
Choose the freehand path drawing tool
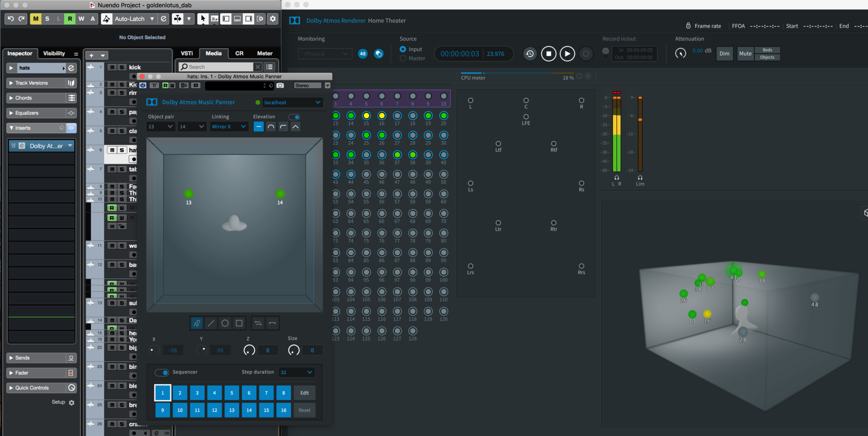pyautogui.click(x=197, y=323)
